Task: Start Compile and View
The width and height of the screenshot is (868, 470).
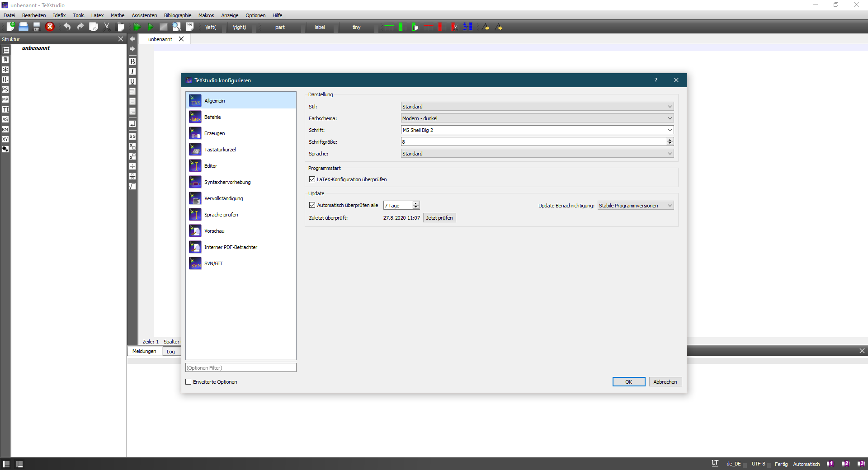Action: (x=137, y=27)
